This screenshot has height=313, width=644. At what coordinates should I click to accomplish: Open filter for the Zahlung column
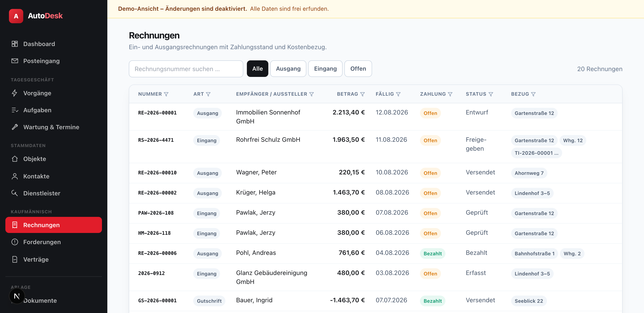click(x=450, y=94)
